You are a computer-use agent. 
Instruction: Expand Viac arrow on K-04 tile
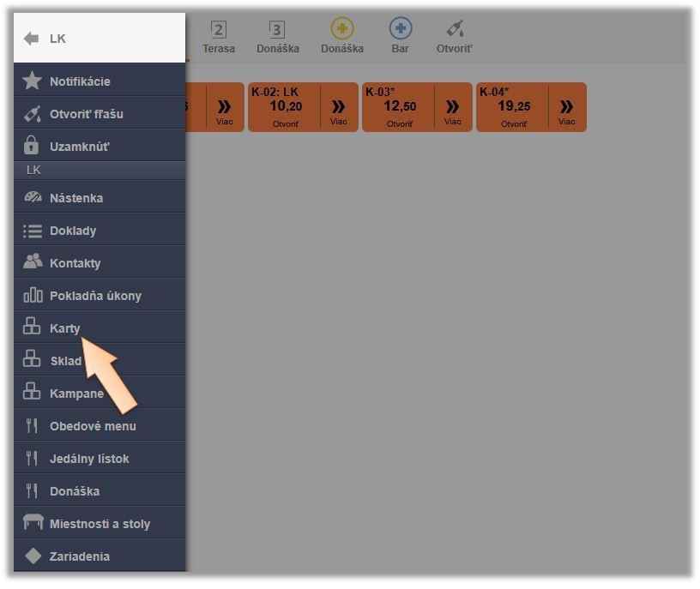pos(566,107)
